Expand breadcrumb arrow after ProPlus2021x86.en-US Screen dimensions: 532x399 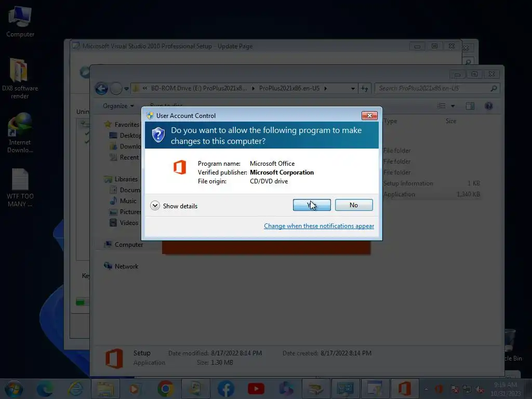pyautogui.click(x=325, y=88)
